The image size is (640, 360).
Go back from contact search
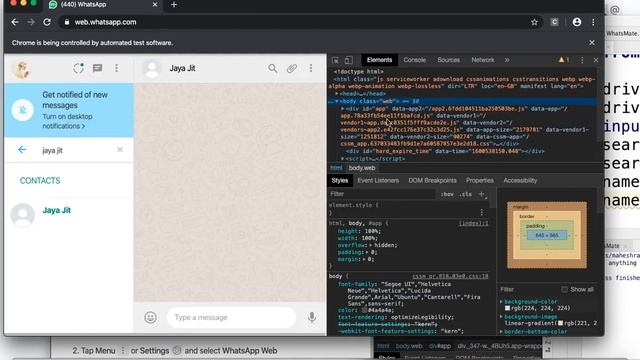tap(22, 150)
